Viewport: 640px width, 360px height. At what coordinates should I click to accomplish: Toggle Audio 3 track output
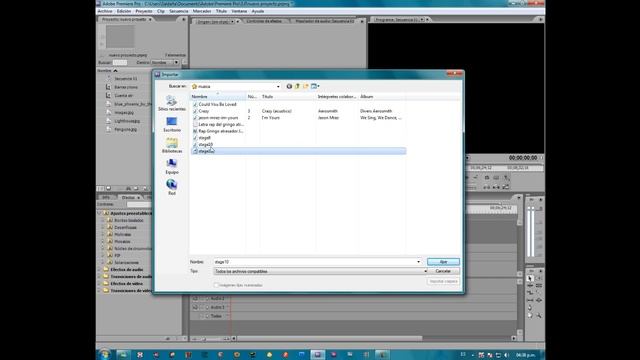click(195, 307)
